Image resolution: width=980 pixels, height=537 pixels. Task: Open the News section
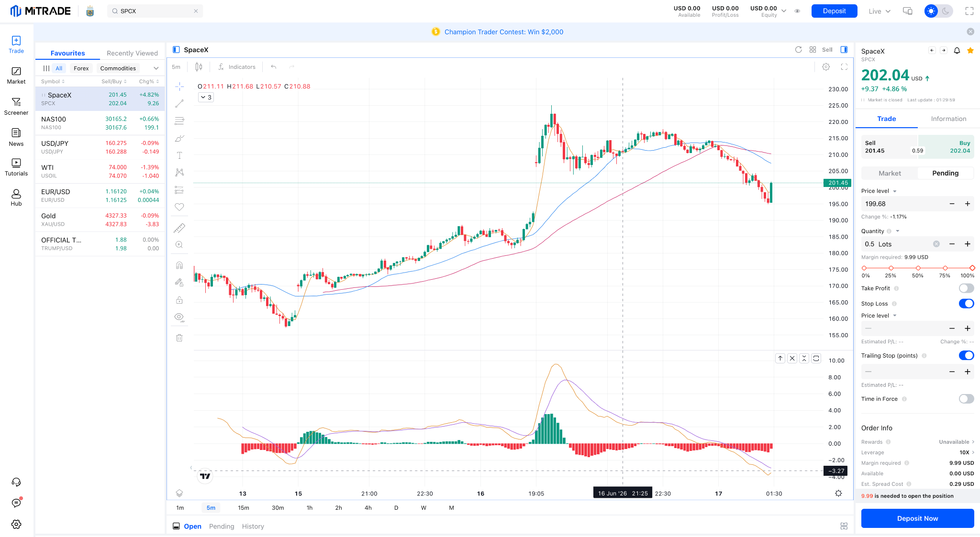pos(16,137)
